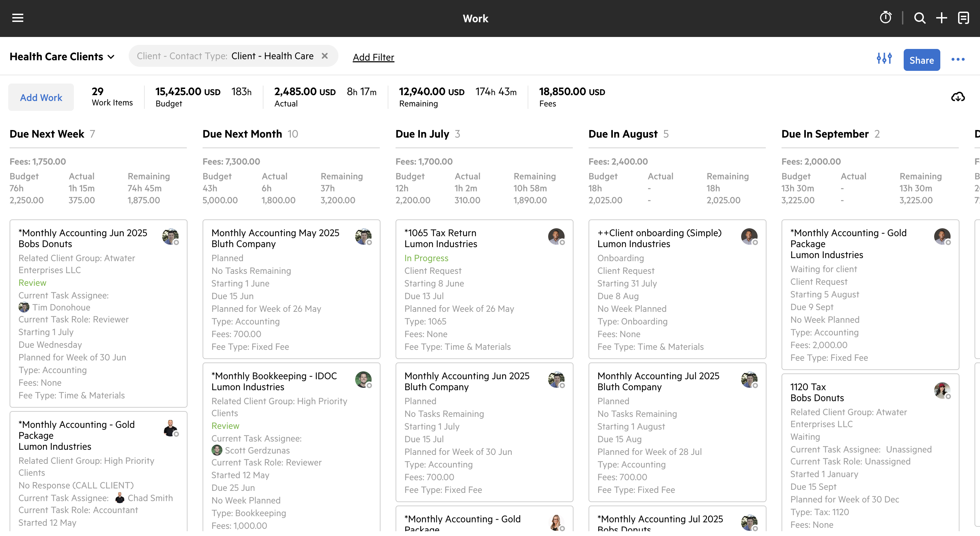This screenshot has width=980, height=536.
Task: Click the Share button
Action: click(x=921, y=60)
